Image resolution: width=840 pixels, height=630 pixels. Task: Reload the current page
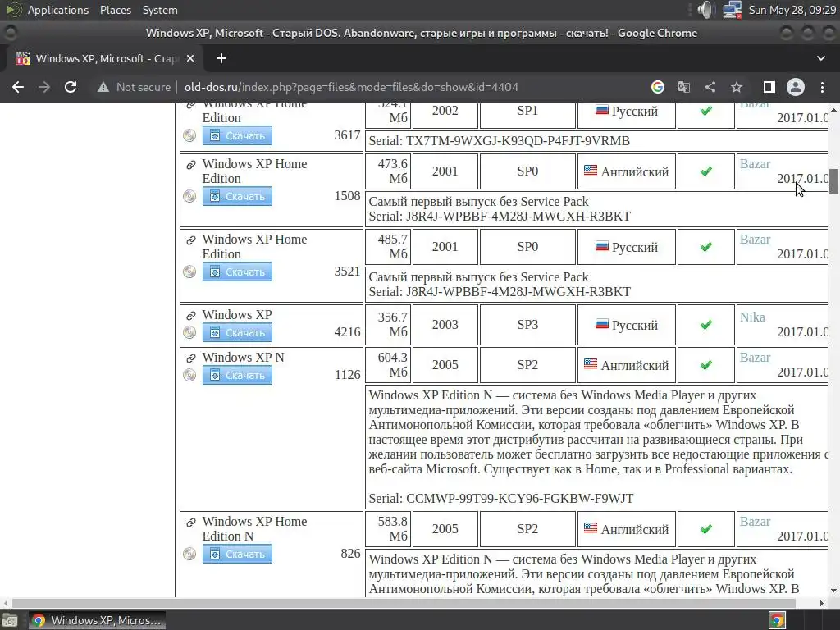click(71, 87)
